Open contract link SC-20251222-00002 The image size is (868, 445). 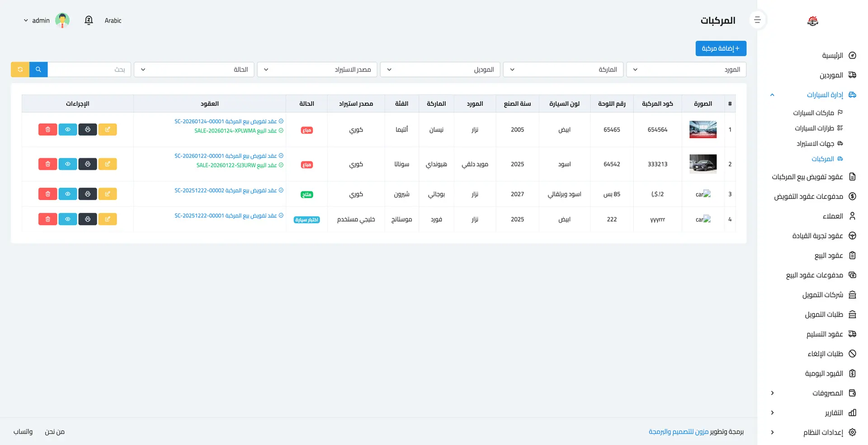pyautogui.click(x=225, y=191)
